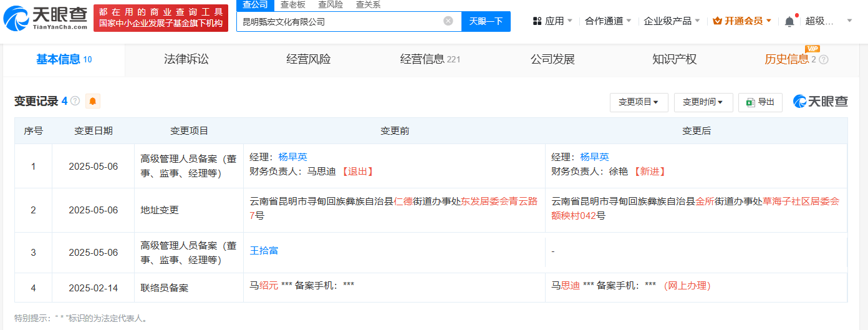868x330 pixels.
Task: Expand the 超级 user account menu
Action: pyautogui.click(x=829, y=21)
